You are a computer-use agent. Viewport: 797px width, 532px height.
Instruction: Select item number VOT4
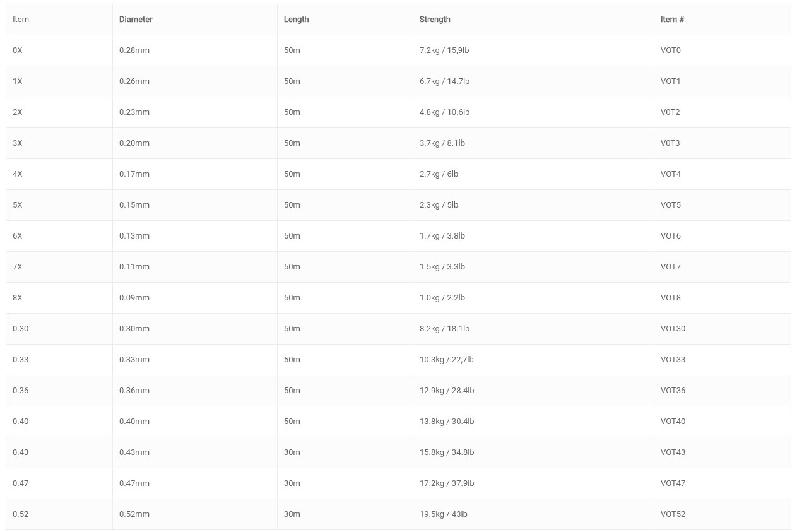coord(671,174)
